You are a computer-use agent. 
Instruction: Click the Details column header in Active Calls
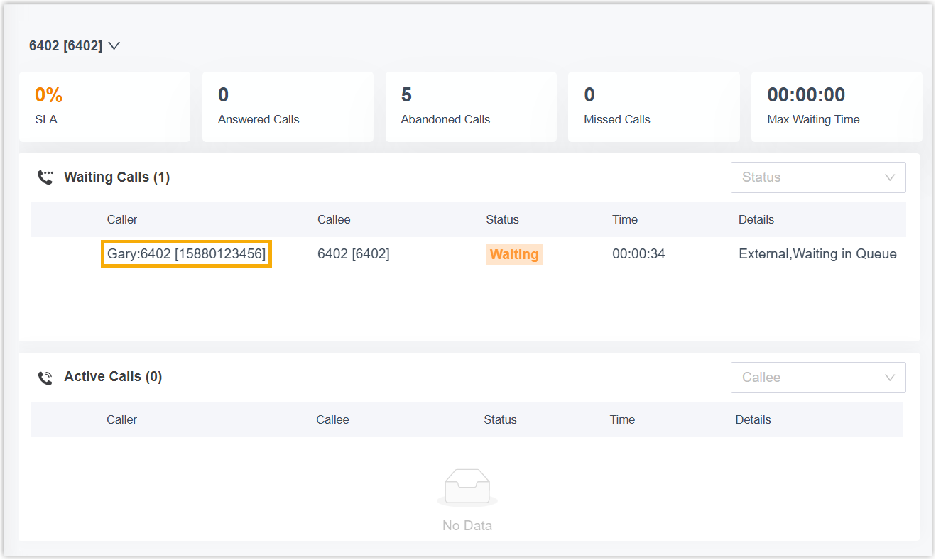coord(753,420)
